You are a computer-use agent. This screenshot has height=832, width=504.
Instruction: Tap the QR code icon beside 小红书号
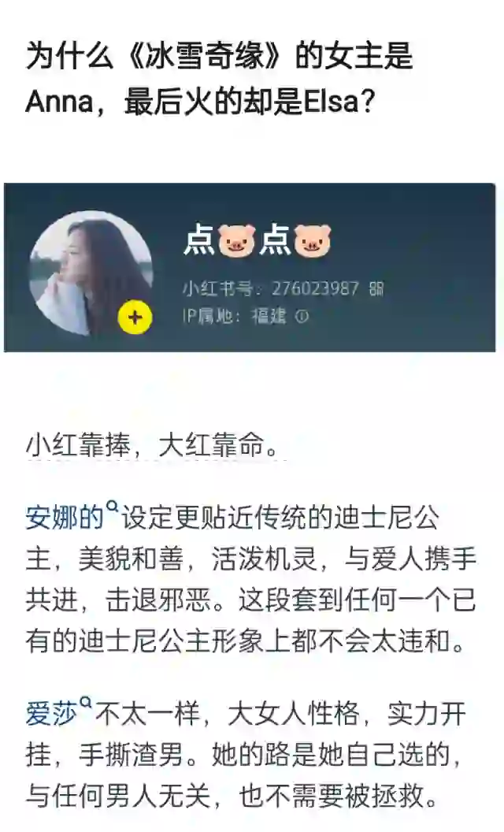point(376,288)
